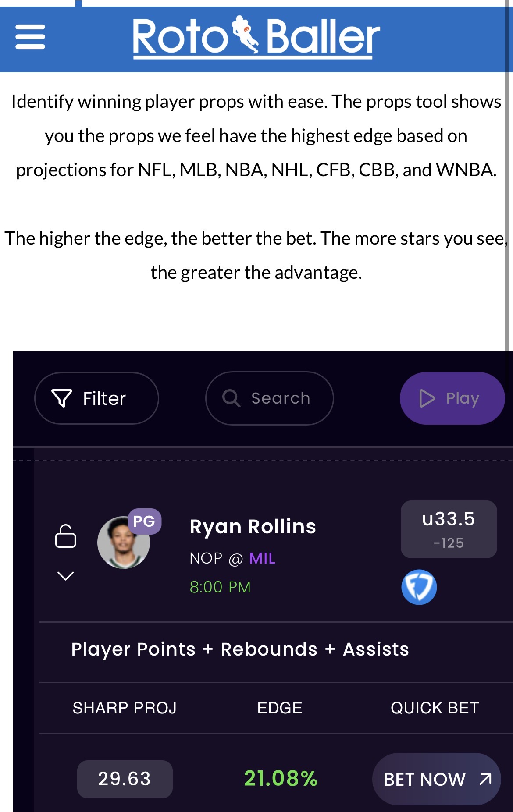Screen dimensions: 513x812
Task: Click into the Search field
Action: click(x=281, y=398)
